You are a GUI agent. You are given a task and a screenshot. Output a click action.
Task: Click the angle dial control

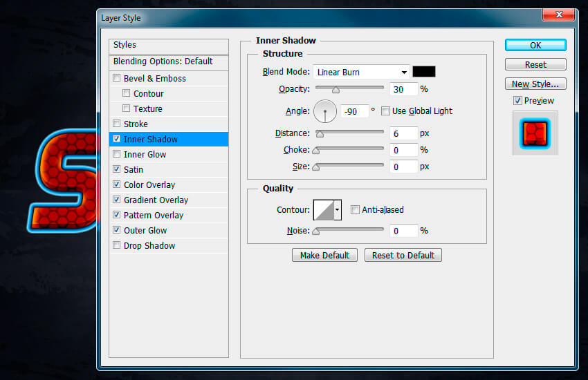324,111
